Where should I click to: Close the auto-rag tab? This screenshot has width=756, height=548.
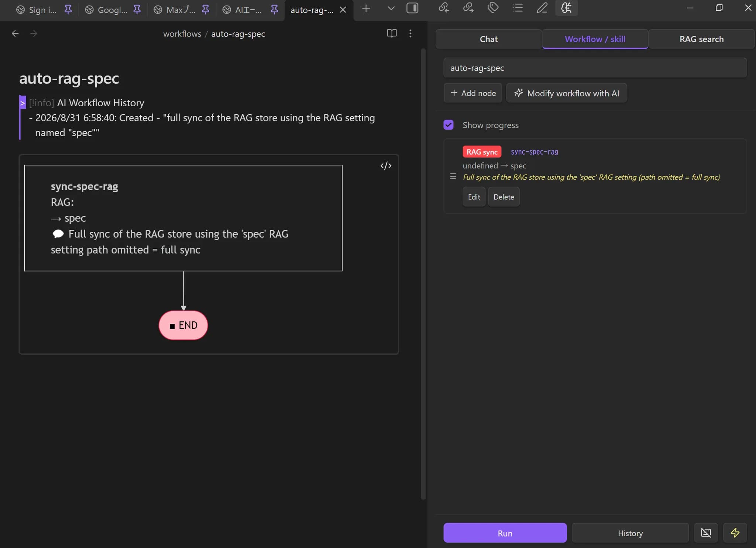(343, 10)
